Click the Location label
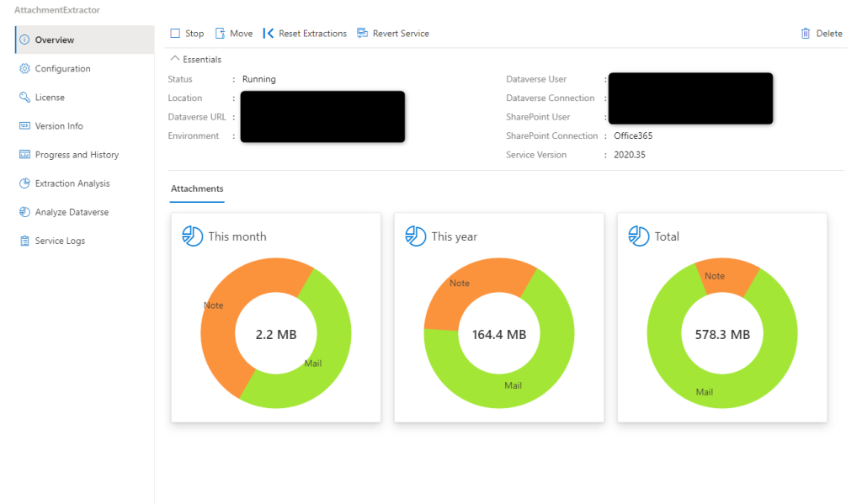The width and height of the screenshot is (862, 504). click(184, 98)
